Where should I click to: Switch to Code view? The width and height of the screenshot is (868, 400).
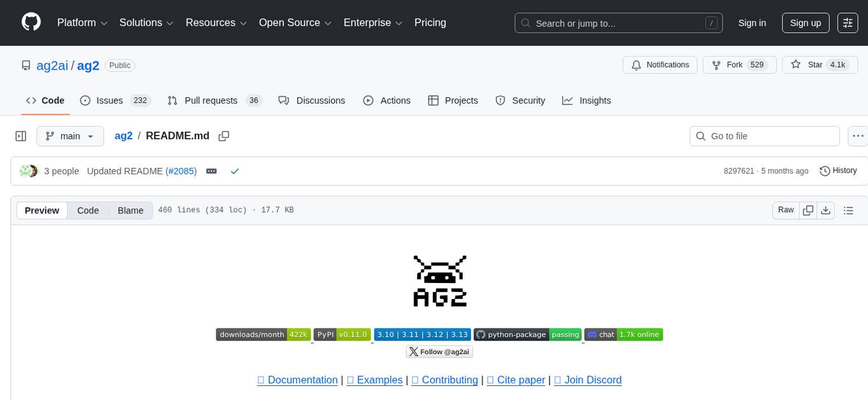pos(88,210)
